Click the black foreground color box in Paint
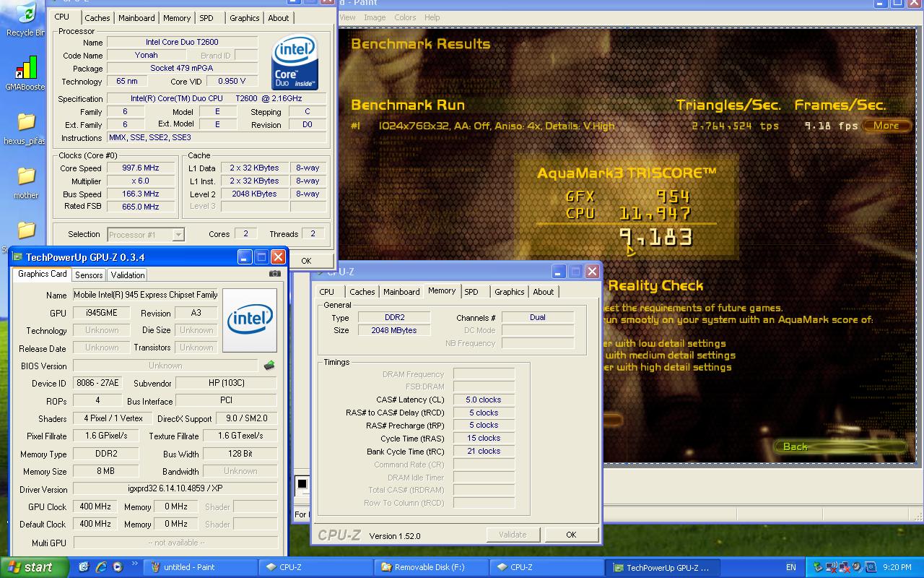924x578 pixels. [x=302, y=483]
